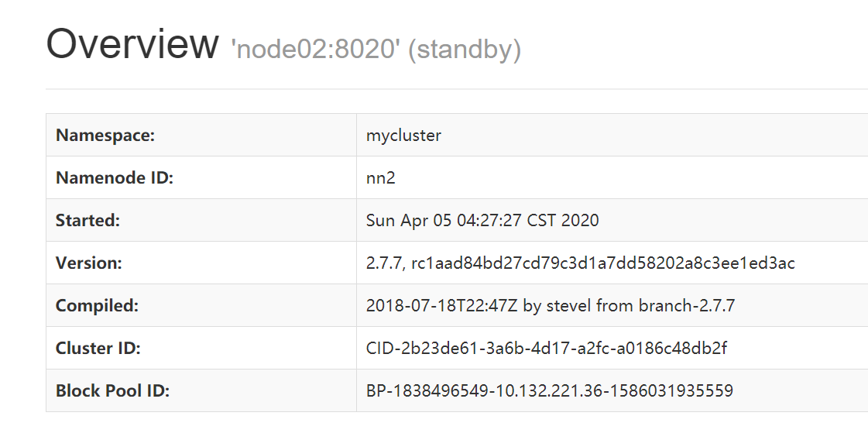Click the Started row label

coord(87,221)
